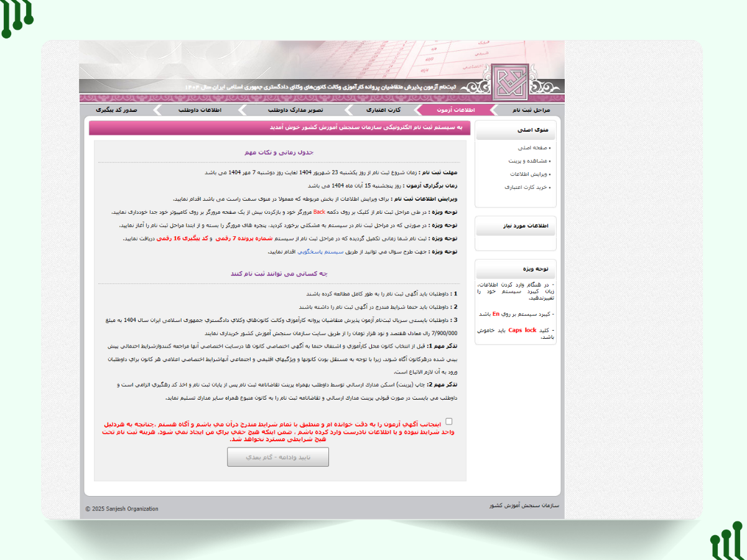This screenshot has height=560, width=747.
Task: Click the اطلاعات مورد نیاز panel header
Action: [x=516, y=226]
